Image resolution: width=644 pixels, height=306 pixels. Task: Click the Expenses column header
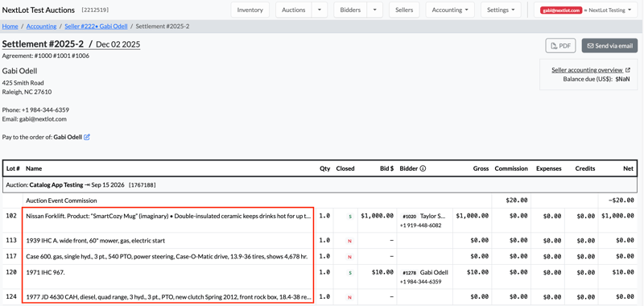point(549,168)
